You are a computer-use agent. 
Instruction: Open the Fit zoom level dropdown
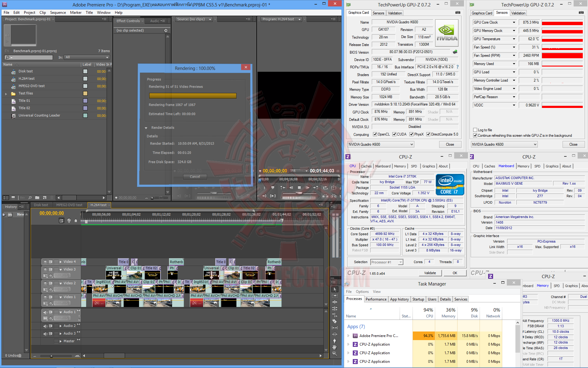299,171
